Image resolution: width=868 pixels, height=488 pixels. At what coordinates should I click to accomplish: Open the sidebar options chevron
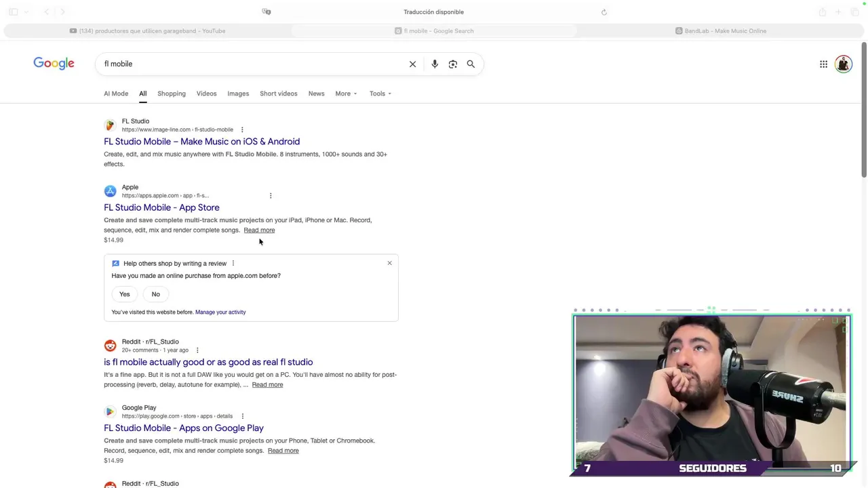pos(26,12)
